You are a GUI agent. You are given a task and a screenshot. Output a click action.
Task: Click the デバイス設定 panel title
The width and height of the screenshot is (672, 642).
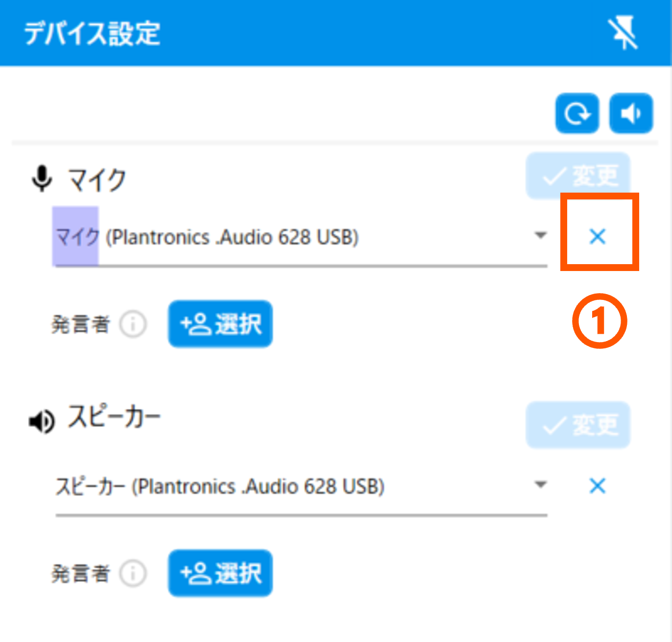92,33
